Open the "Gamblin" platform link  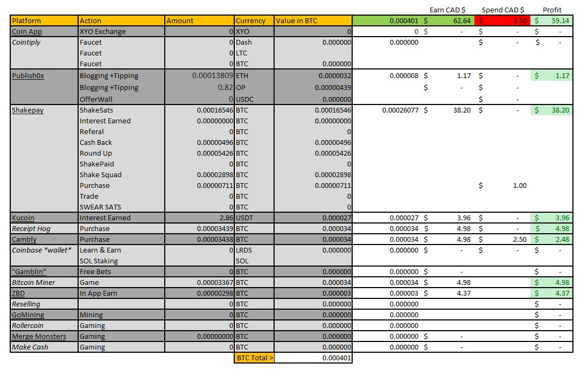point(29,271)
